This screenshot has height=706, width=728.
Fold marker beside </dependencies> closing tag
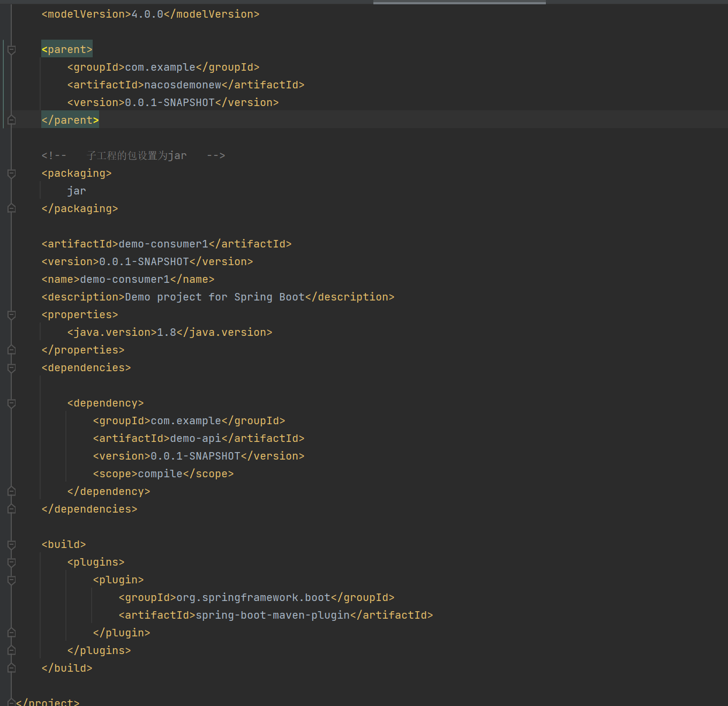[11, 509]
